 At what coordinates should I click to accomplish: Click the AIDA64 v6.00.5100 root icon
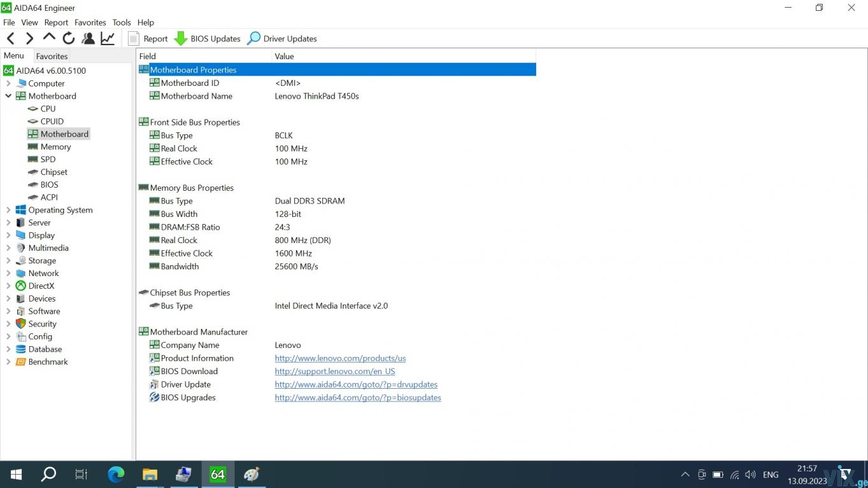[8, 71]
